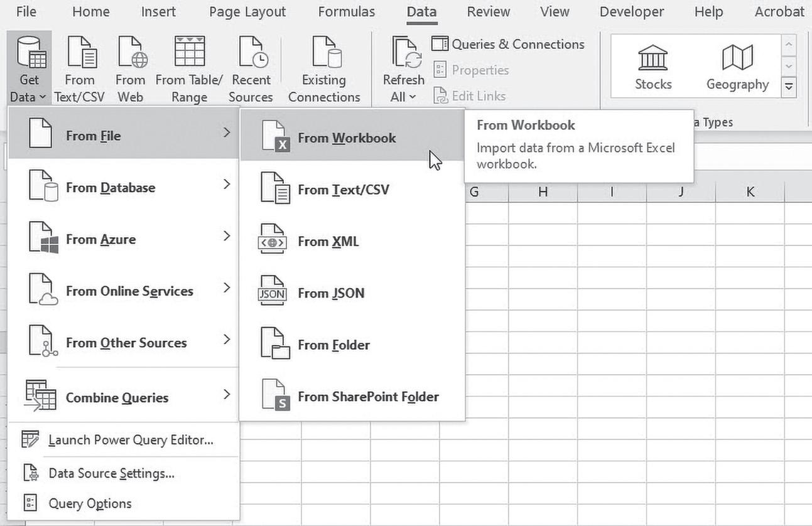Click the Query Options icon
This screenshot has height=526, width=812.
coord(30,503)
